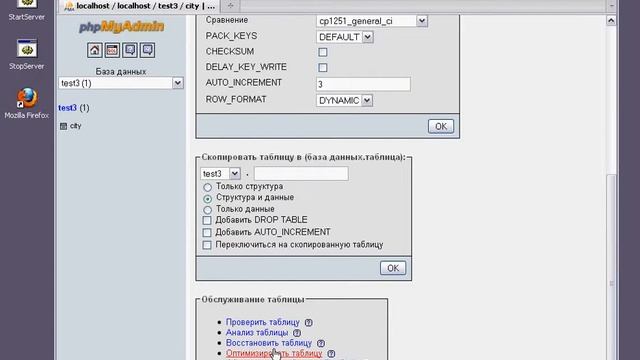Select the Только данные radio option
The width and height of the screenshot is (640, 360).
click(x=207, y=209)
